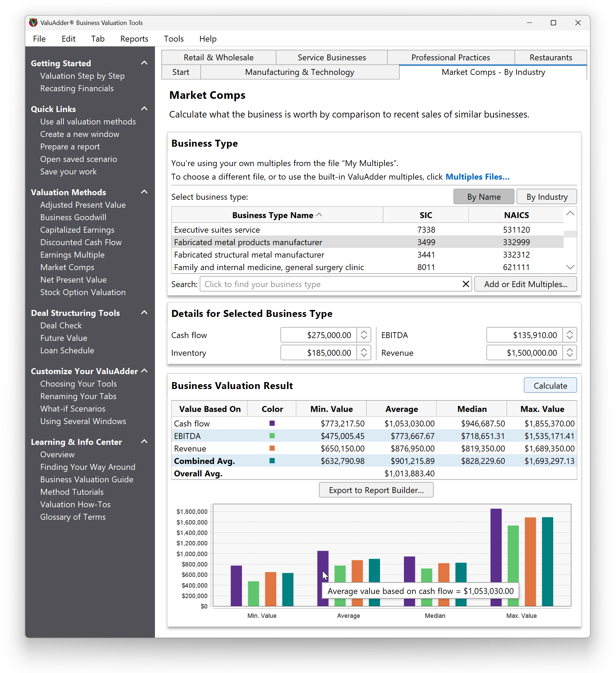Open Market Comps in Valuation Methods
Viewport: 616px width, 673px height.
tap(67, 267)
